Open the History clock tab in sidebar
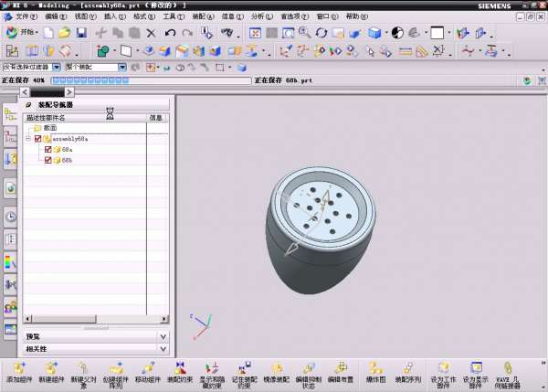This screenshot has width=548, height=392. pos(10,217)
